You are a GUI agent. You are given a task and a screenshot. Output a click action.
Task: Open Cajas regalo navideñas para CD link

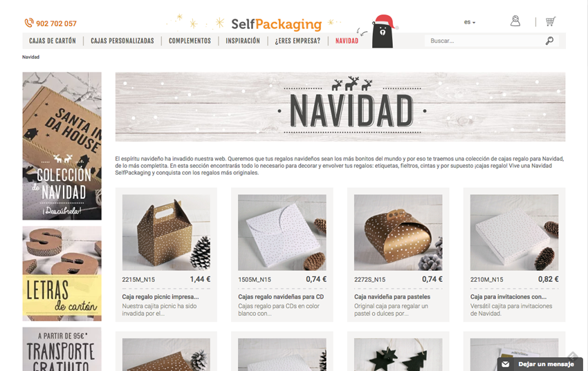(x=281, y=296)
